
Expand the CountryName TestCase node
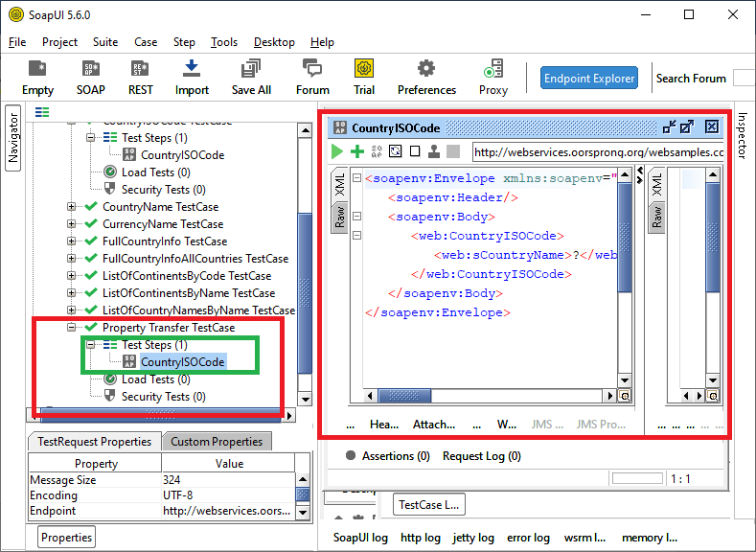click(x=71, y=207)
